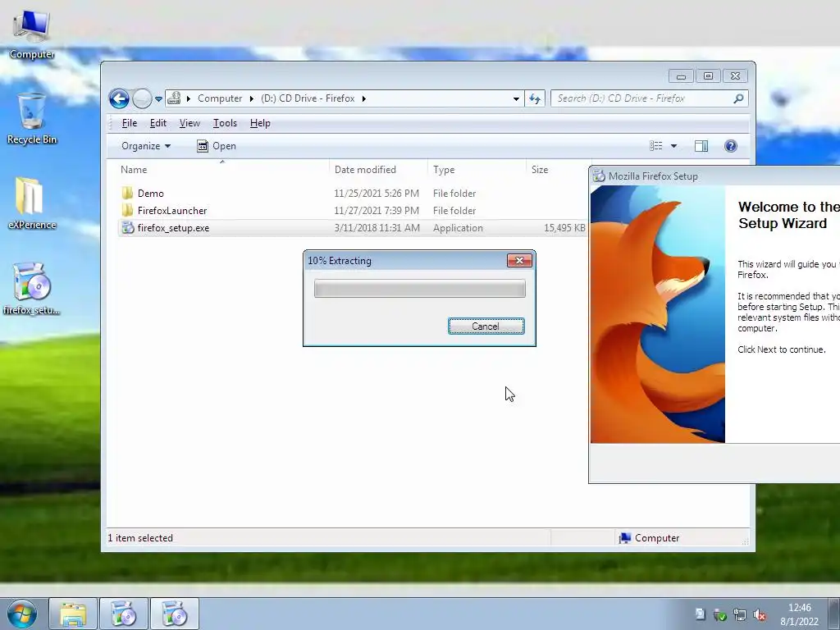The width and height of the screenshot is (840, 630).
Task: Select the FirefoxLauncher folder icon
Action: pyautogui.click(x=127, y=211)
